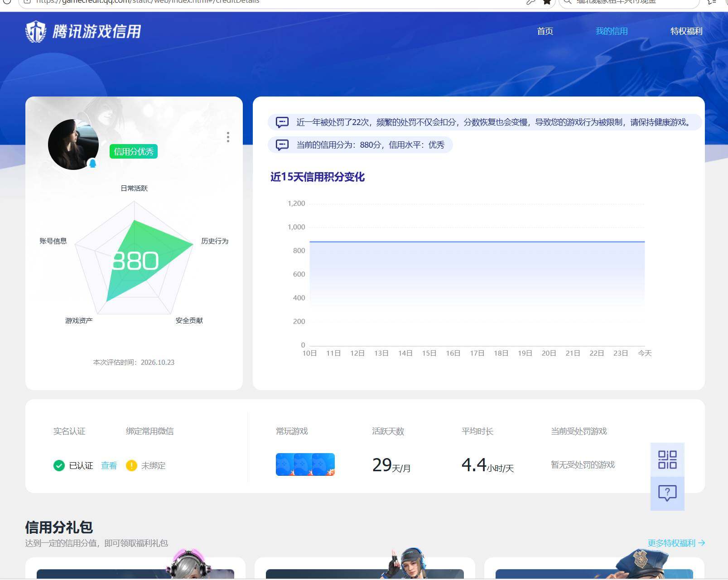Click the 信用分礼包 section heading

click(x=59, y=527)
